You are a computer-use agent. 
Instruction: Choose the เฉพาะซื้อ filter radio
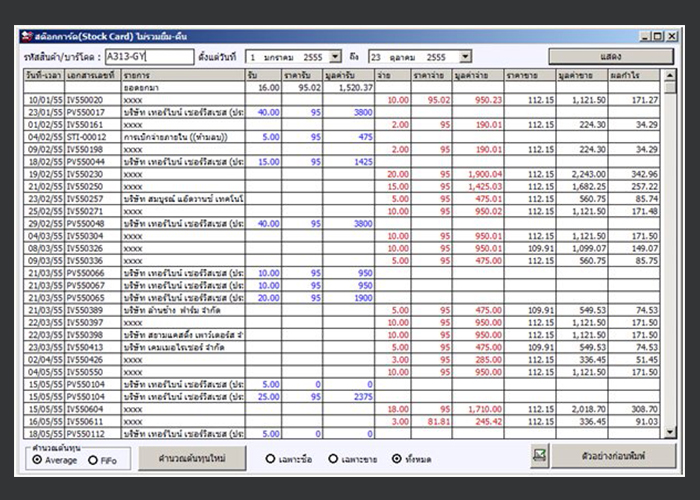point(270,458)
